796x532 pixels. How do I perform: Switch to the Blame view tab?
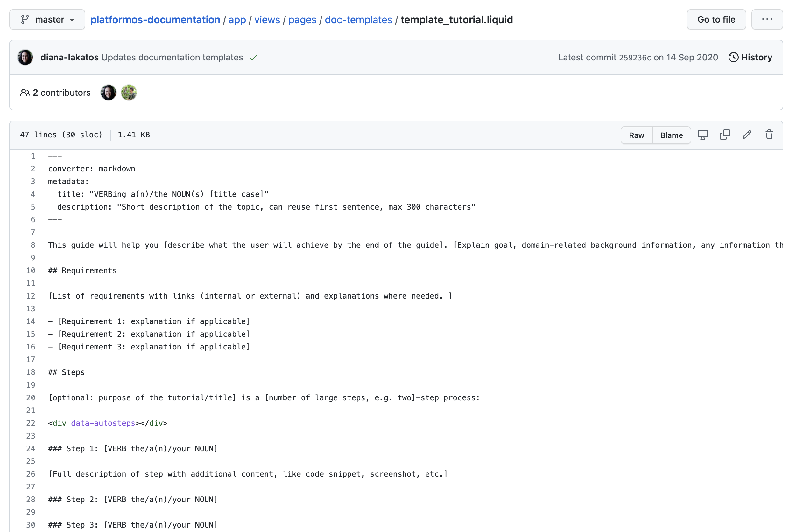pyautogui.click(x=671, y=135)
